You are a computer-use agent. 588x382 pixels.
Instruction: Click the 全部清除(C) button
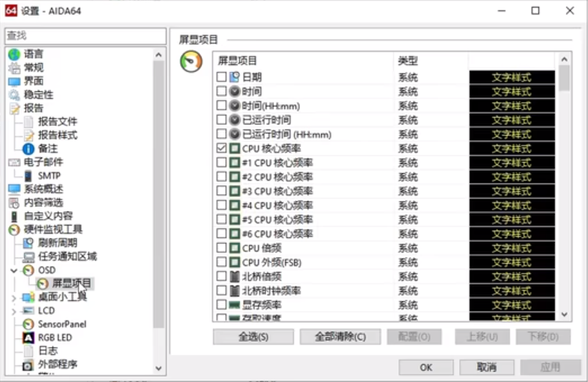pos(340,337)
